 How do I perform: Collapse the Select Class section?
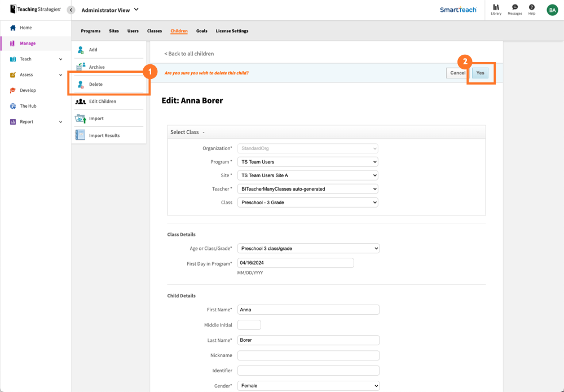(204, 131)
